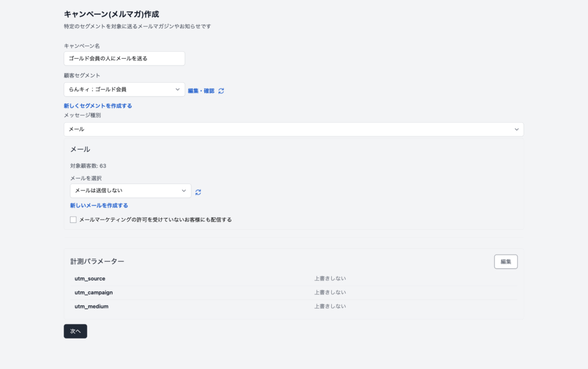The width and height of the screenshot is (588, 369).
Task: Click the chevron arrow on メールは送信しない dropdown
Action: click(x=184, y=191)
